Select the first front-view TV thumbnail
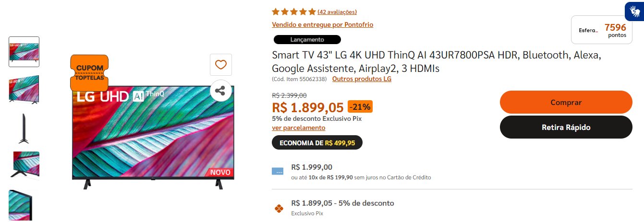 [x=24, y=51]
